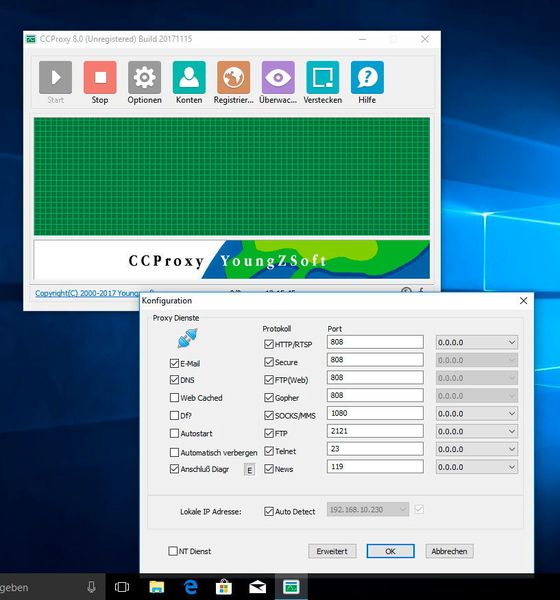Toggle the HTTP/RTSP protocol checkbox

click(x=269, y=344)
